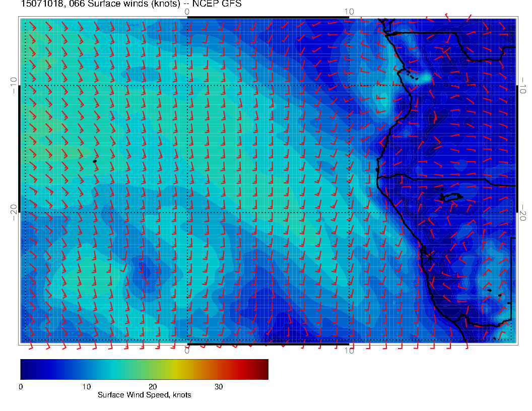Click the top axis longitude label 10
The height and width of the screenshot is (411, 532).
(349, 11)
